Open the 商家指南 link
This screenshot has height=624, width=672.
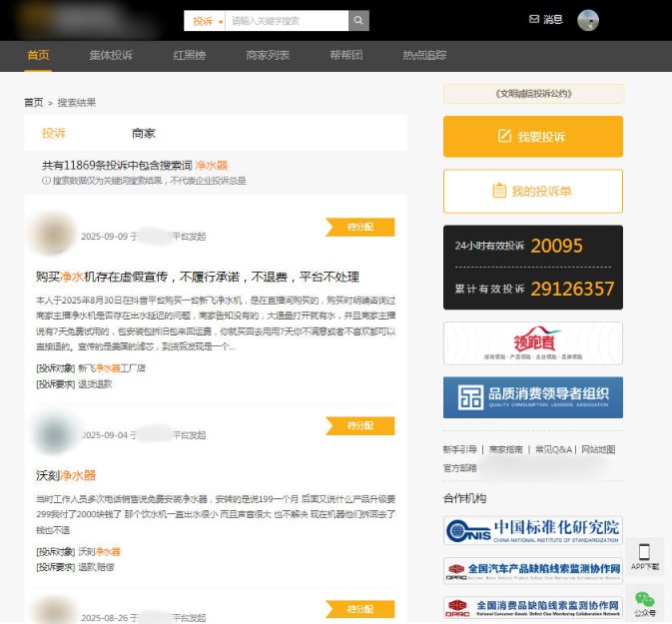point(505,449)
